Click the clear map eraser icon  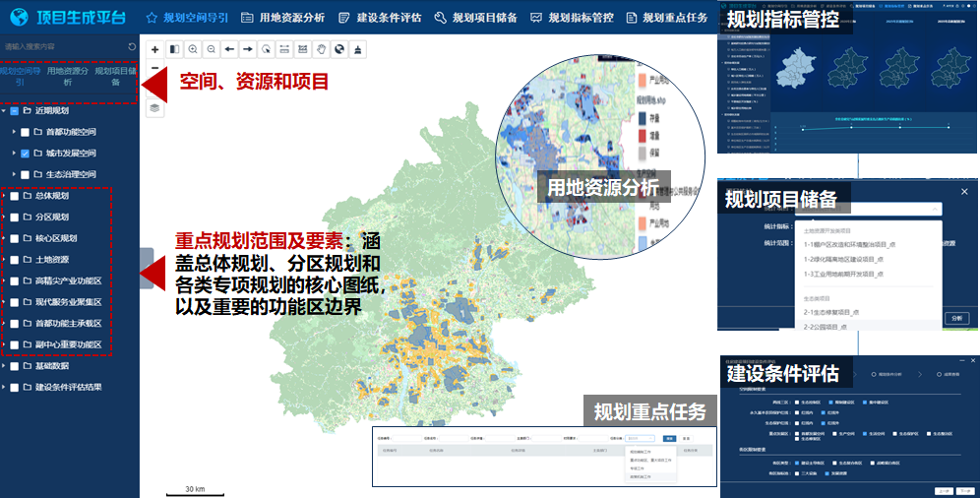(358, 48)
